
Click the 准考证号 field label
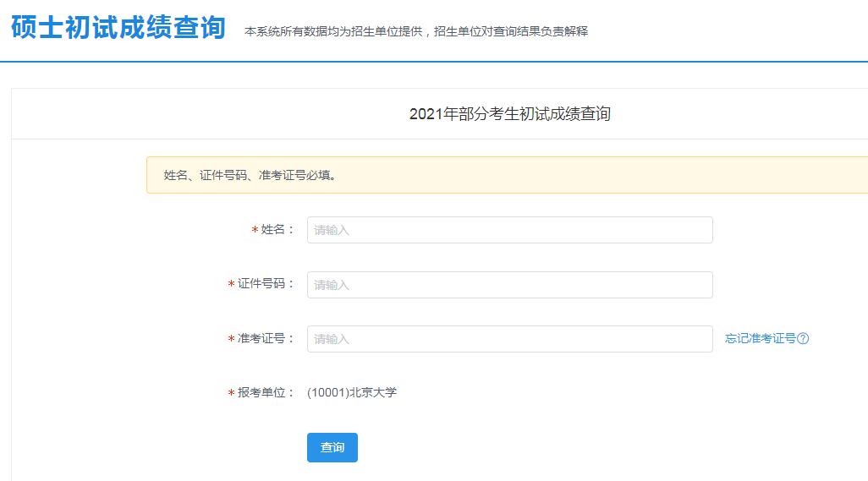(x=266, y=339)
